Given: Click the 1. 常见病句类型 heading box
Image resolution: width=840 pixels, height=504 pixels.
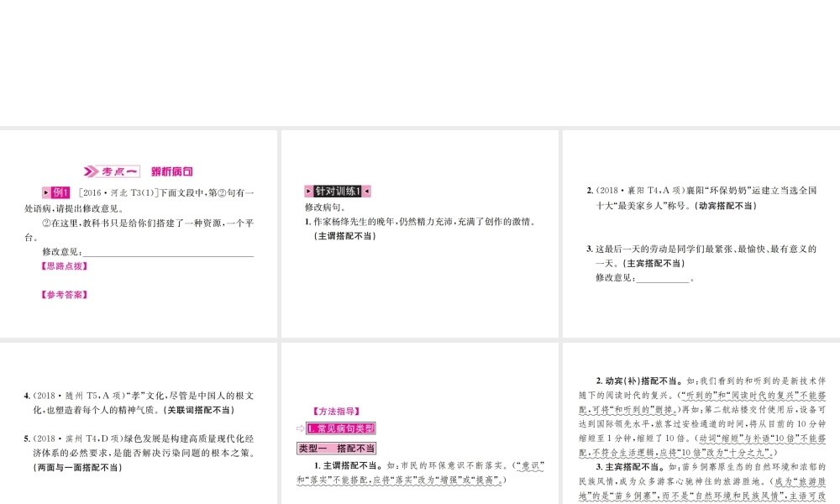Looking at the screenshot, I should click(341, 428).
